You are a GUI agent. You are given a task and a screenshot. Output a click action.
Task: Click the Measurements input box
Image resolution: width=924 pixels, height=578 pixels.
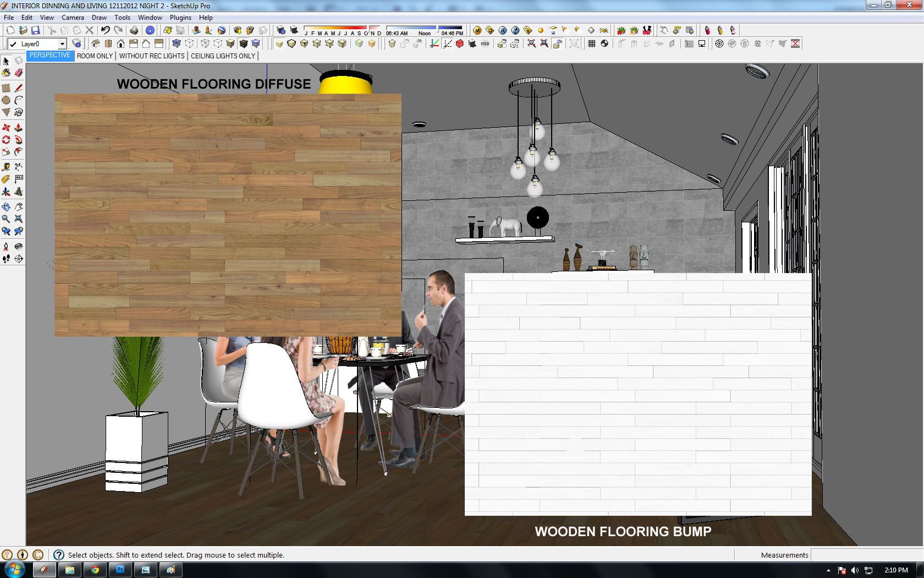click(x=867, y=555)
